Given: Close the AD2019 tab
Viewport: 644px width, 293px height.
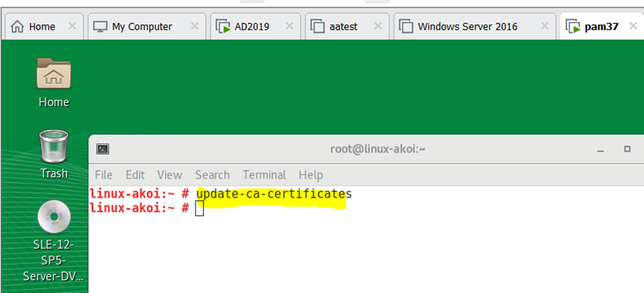Looking at the screenshot, I should pyautogui.click(x=290, y=27).
